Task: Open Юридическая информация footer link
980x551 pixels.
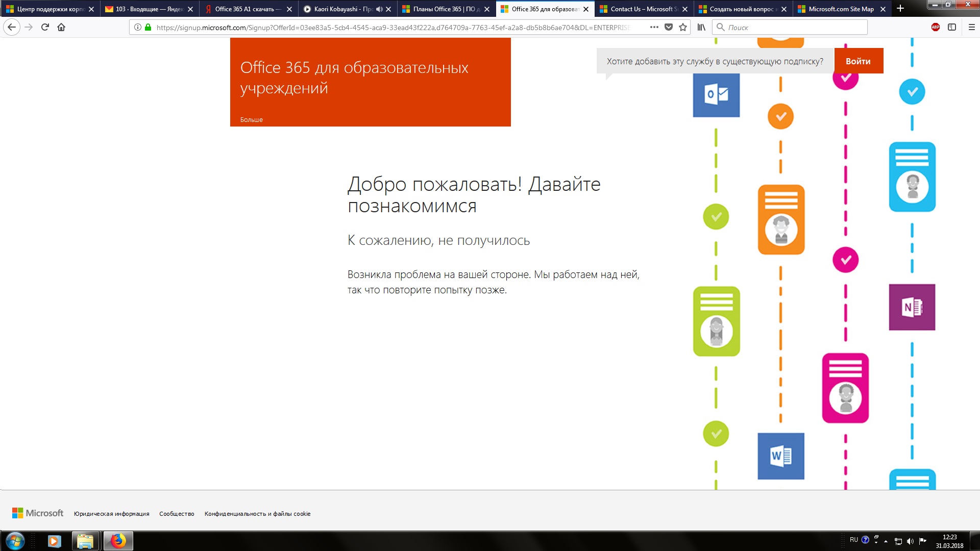Action: pyautogui.click(x=112, y=514)
